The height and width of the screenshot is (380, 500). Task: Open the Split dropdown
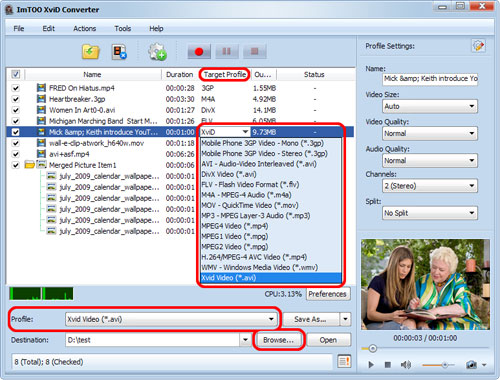click(430, 213)
